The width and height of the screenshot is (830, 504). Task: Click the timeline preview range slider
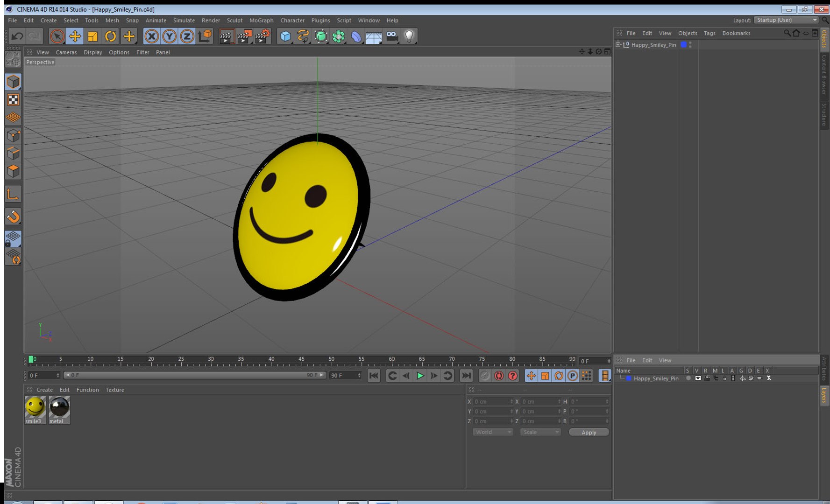(194, 375)
